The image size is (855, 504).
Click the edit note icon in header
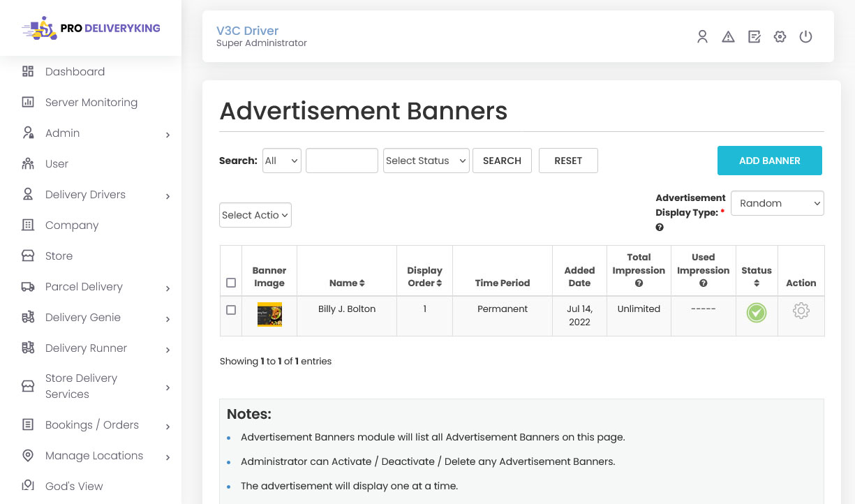(x=754, y=37)
